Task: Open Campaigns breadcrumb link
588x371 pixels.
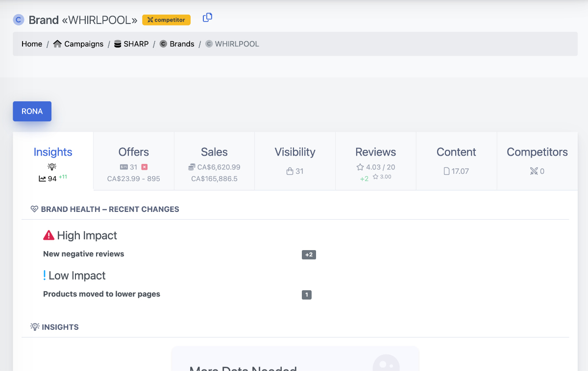Action: (x=84, y=44)
